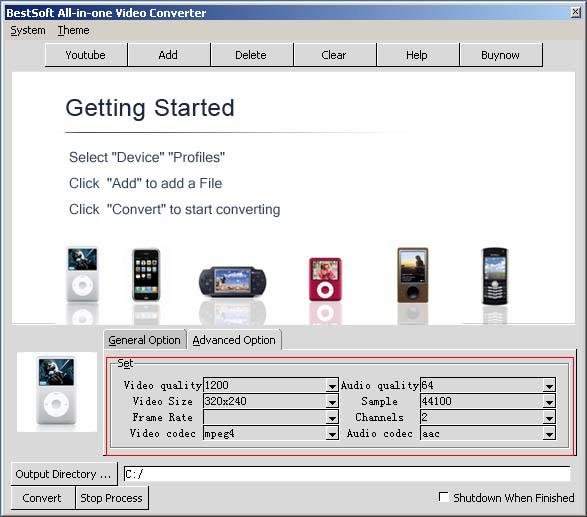The image size is (587, 517).
Task: Expand the Channels dropdown
Action: point(549,417)
